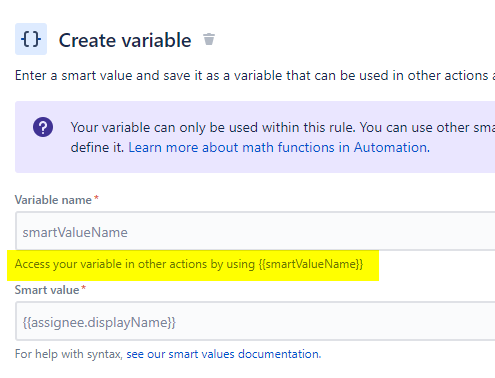Click the For help with syntax text

tap(69, 354)
